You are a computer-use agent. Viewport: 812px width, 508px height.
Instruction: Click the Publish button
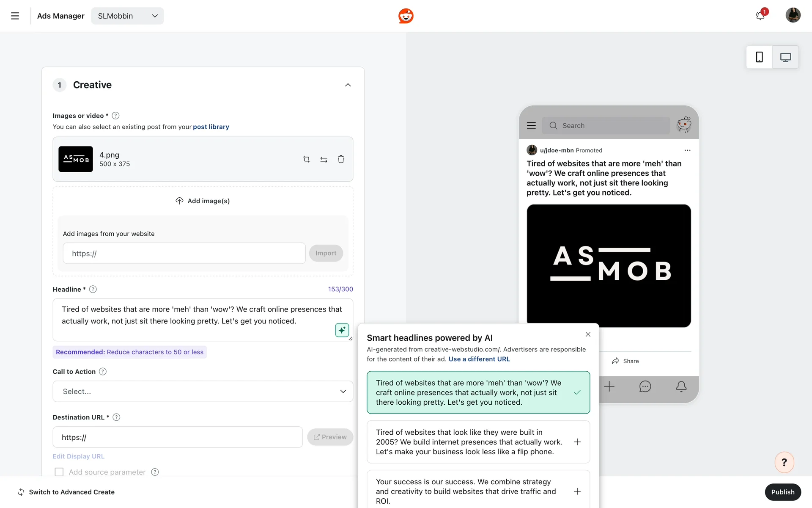point(782,492)
